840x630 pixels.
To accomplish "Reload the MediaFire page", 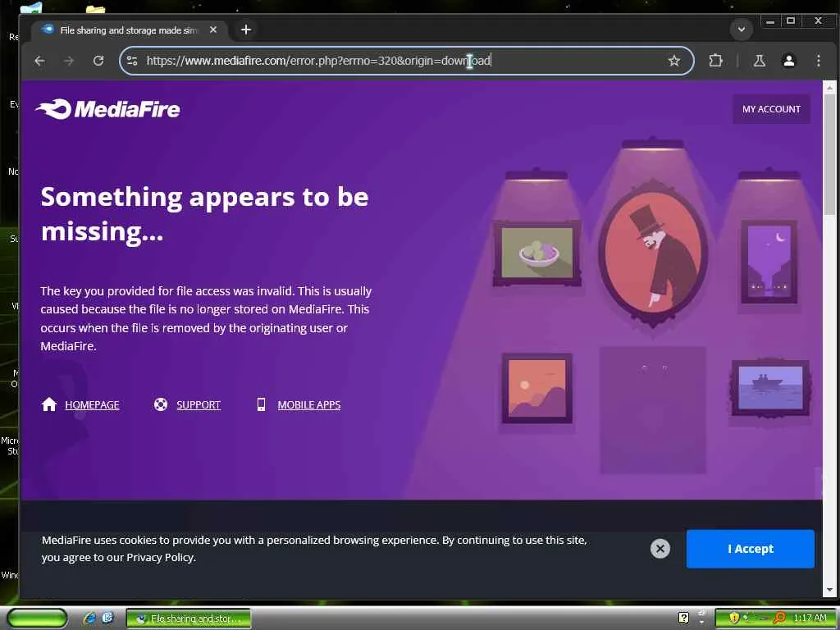I will point(98,61).
